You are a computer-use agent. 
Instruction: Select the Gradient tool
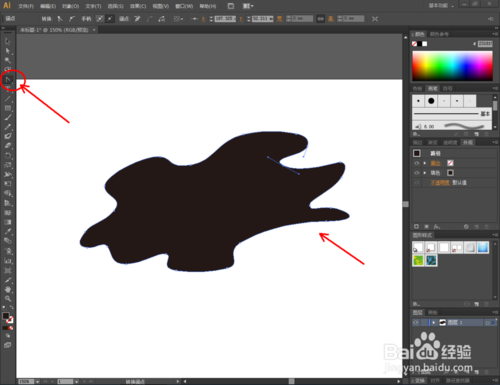click(x=8, y=222)
